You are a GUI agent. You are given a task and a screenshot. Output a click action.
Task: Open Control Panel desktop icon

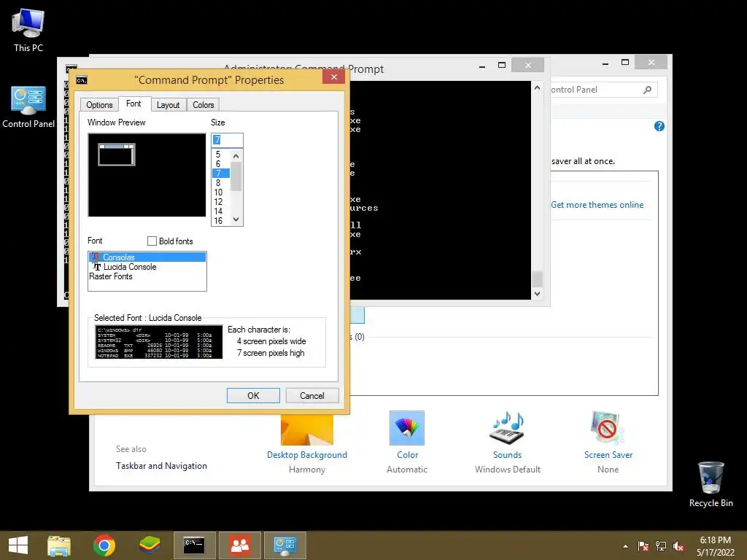tap(28, 107)
